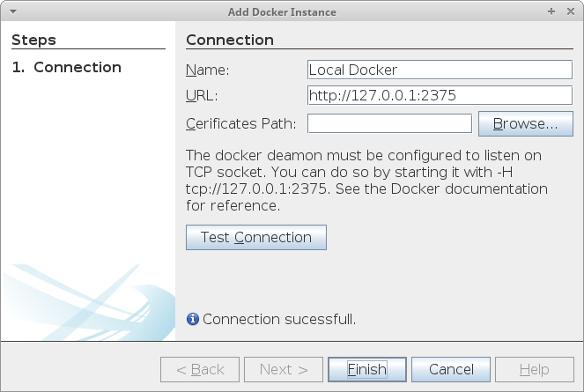
Task: Open the Browse... file chooser
Action: [x=526, y=123]
